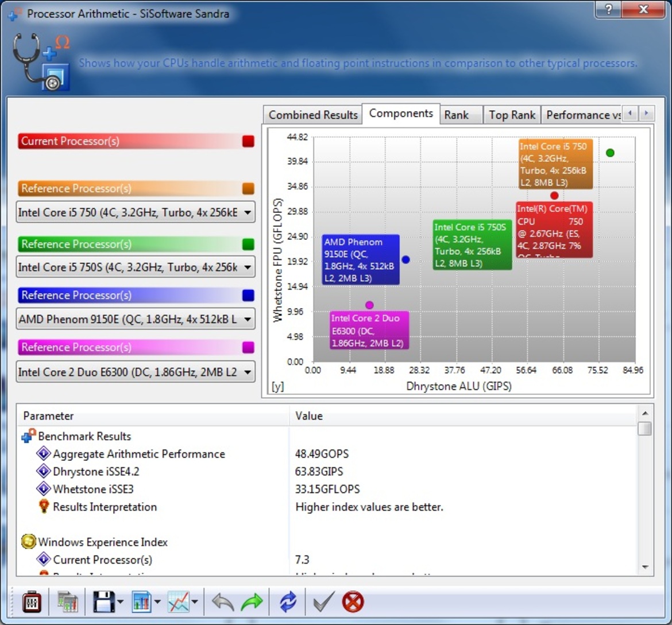Click the blue AMD Phenom data point
This screenshot has height=625, width=672.
pos(405,259)
